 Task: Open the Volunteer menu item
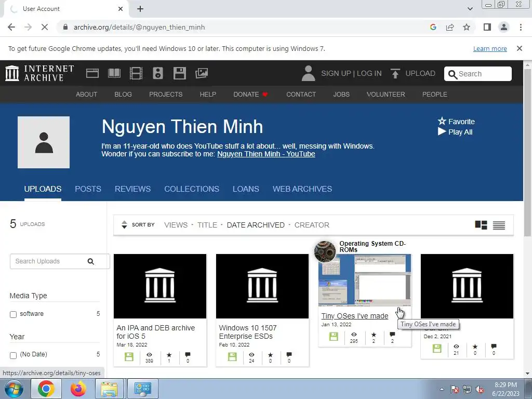click(386, 95)
